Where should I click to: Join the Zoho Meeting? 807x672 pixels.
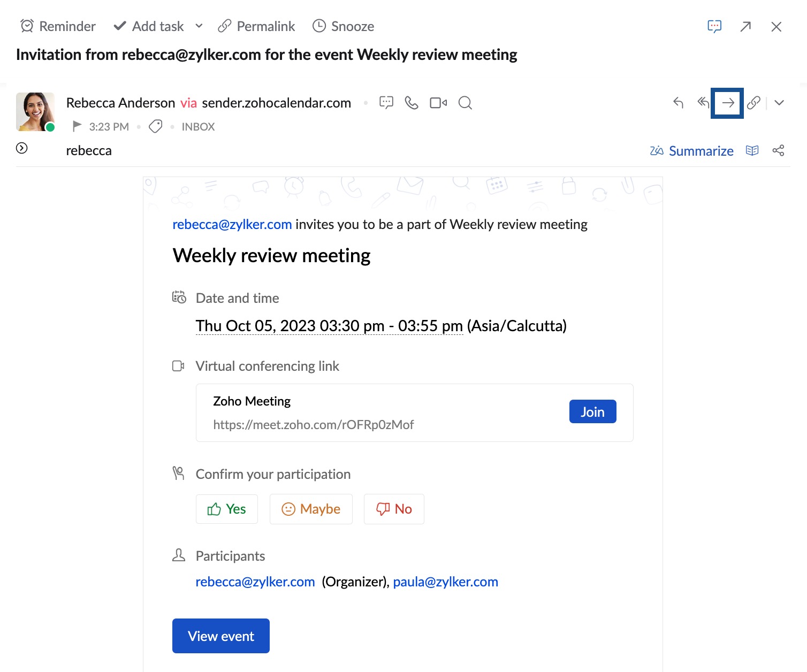592,411
